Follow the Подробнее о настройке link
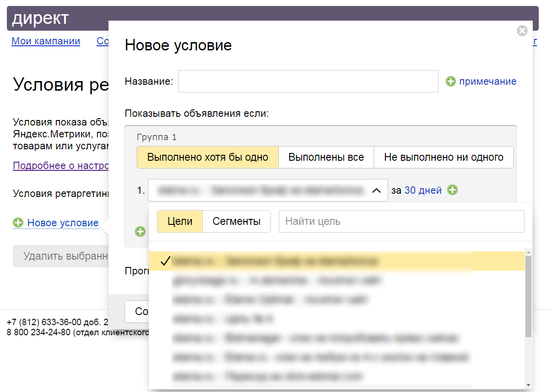Screen dimensions: 552x392 point(60,165)
